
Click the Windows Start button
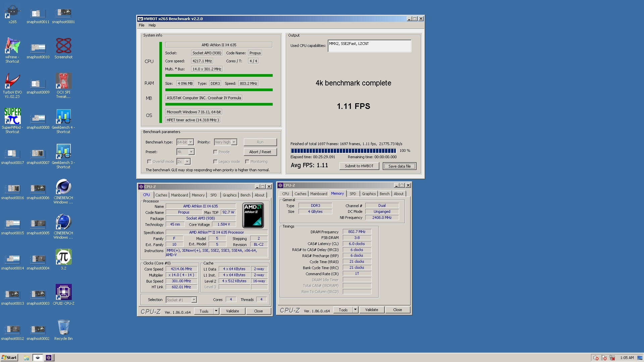click(9, 358)
